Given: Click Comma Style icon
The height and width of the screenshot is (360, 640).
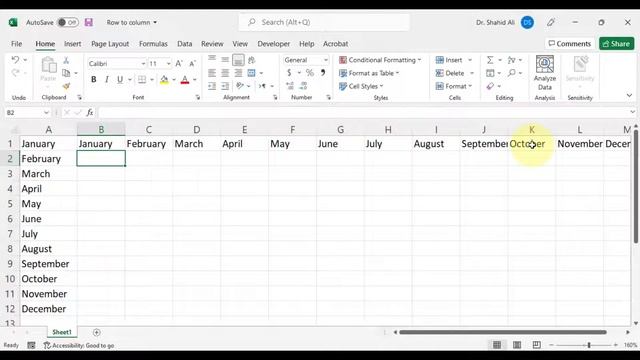Looking at the screenshot, I should [323, 73].
